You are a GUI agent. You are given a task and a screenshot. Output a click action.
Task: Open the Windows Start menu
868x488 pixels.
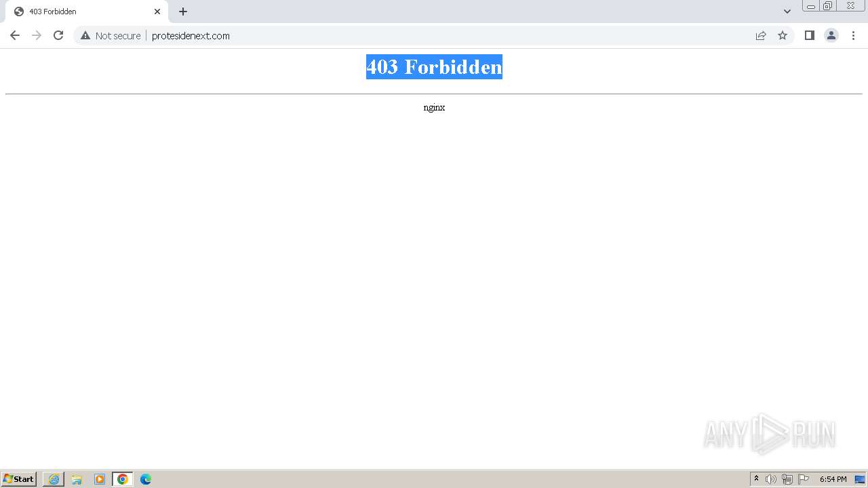[x=19, y=479]
